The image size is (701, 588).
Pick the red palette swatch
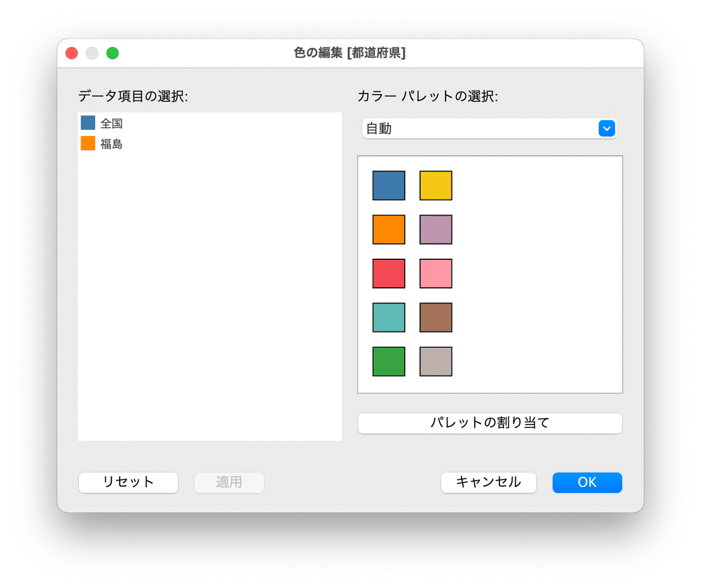(x=389, y=273)
